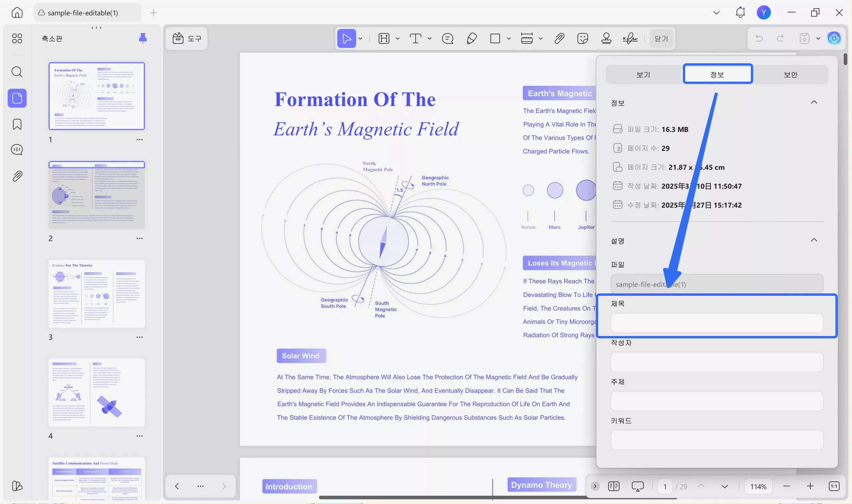Select page 2 thumbnail

click(x=97, y=195)
